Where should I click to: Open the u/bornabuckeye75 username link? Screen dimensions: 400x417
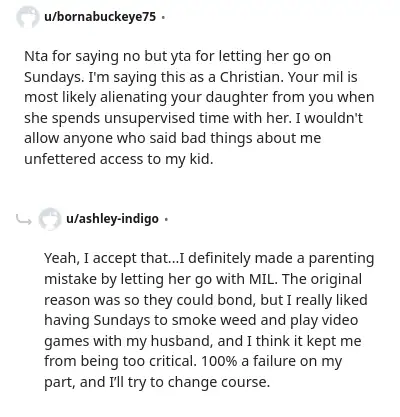coord(100,17)
